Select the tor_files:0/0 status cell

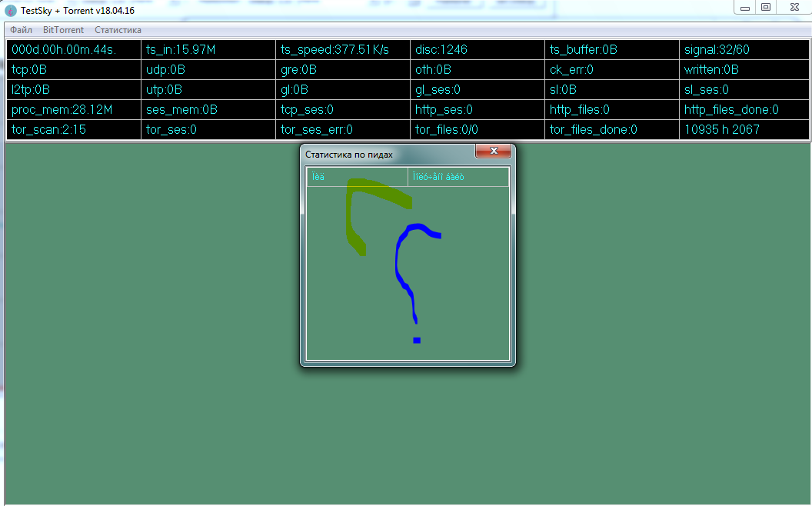pos(477,130)
